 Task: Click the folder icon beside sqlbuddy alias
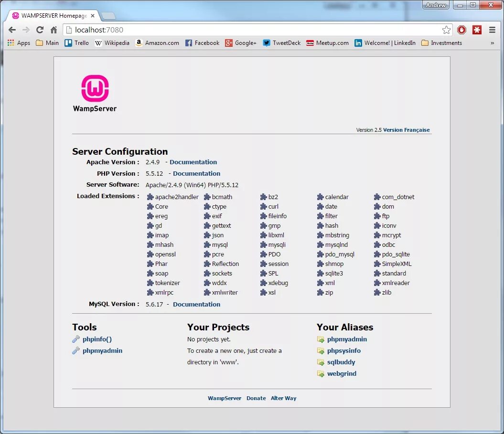(321, 362)
